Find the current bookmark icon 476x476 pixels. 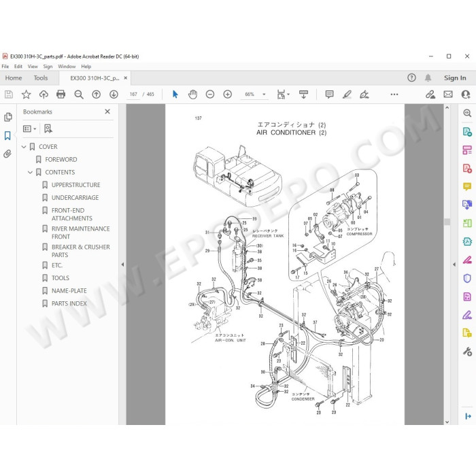coord(48,129)
